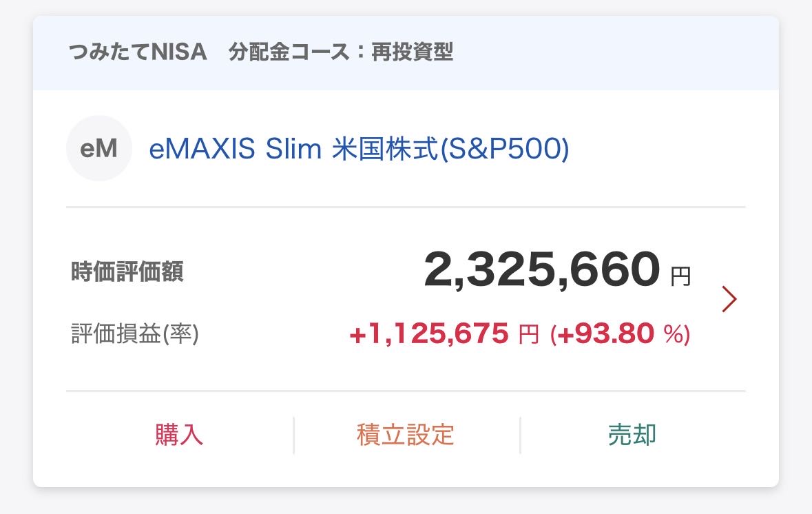Open the eMAXIS Slim 米国株式(S&P500) fund link
This screenshot has height=514, width=812.
click(359, 150)
